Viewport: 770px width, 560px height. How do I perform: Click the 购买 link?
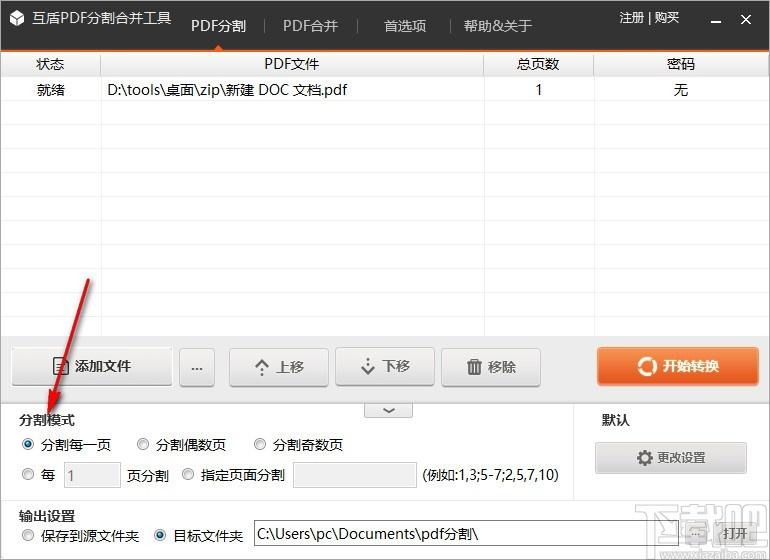pos(667,18)
